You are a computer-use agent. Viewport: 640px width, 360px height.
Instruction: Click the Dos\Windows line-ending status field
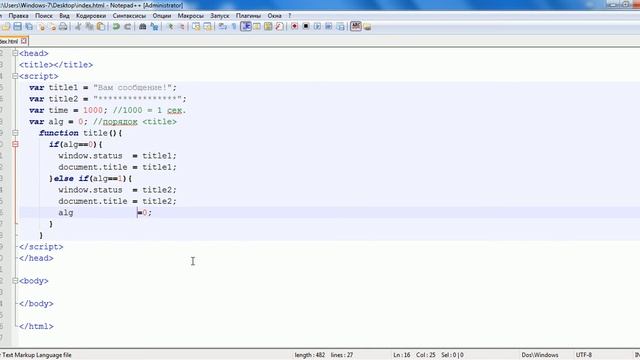click(x=540, y=355)
